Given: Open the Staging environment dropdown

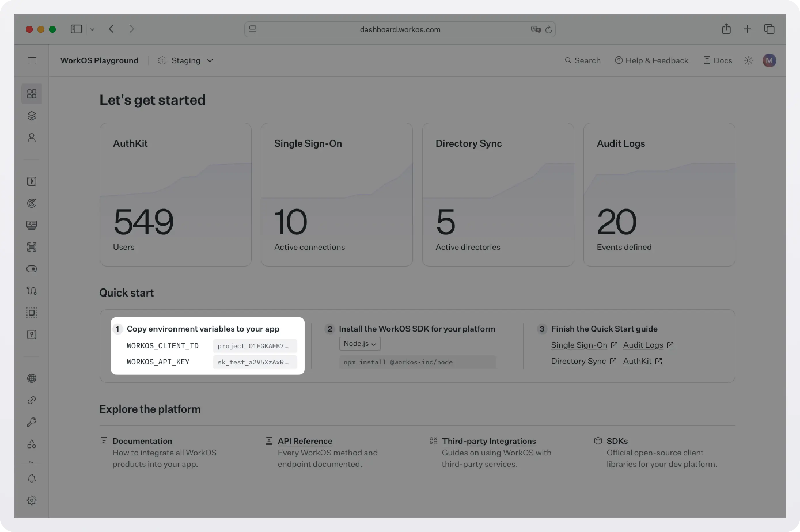Looking at the screenshot, I should 185,60.
